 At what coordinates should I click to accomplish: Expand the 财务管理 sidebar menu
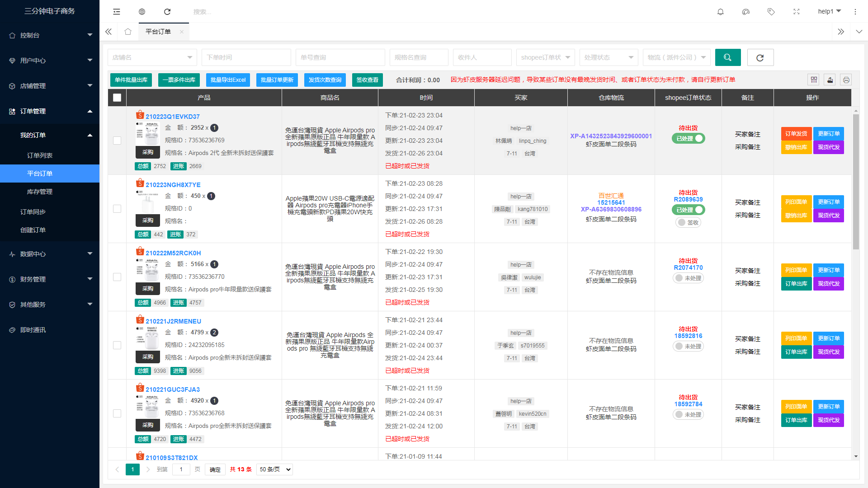click(50, 279)
